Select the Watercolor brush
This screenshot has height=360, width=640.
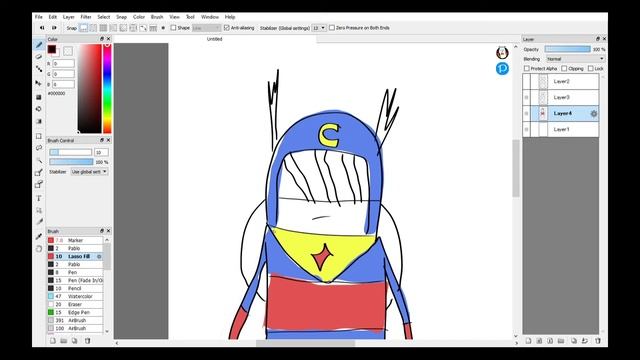tap(75, 296)
